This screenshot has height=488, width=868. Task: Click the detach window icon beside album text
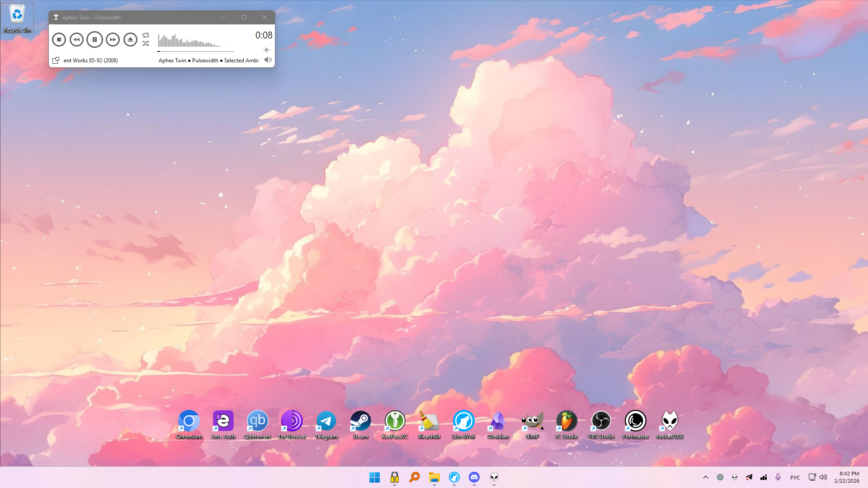[x=56, y=61]
